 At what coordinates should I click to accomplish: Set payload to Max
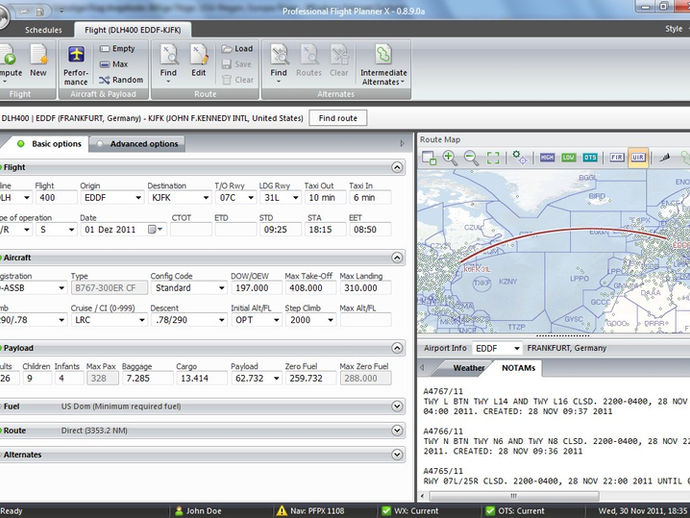click(x=114, y=64)
